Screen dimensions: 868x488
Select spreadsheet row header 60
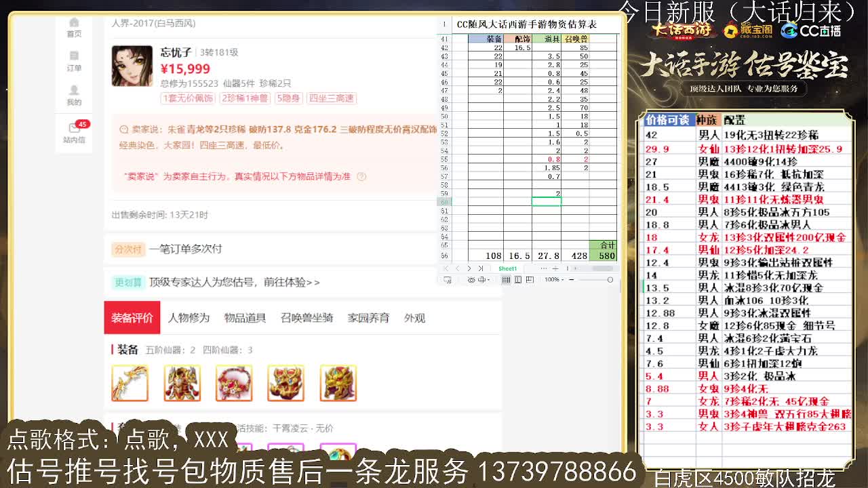point(446,202)
